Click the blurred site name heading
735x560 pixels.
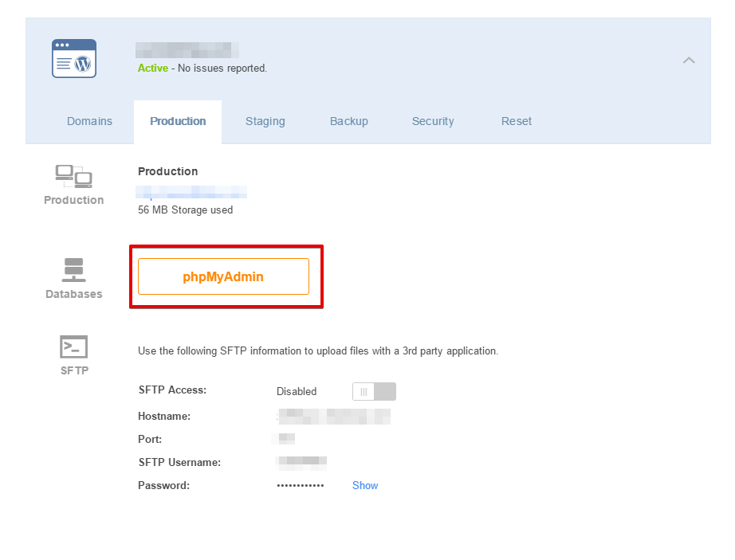tap(187, 50)
